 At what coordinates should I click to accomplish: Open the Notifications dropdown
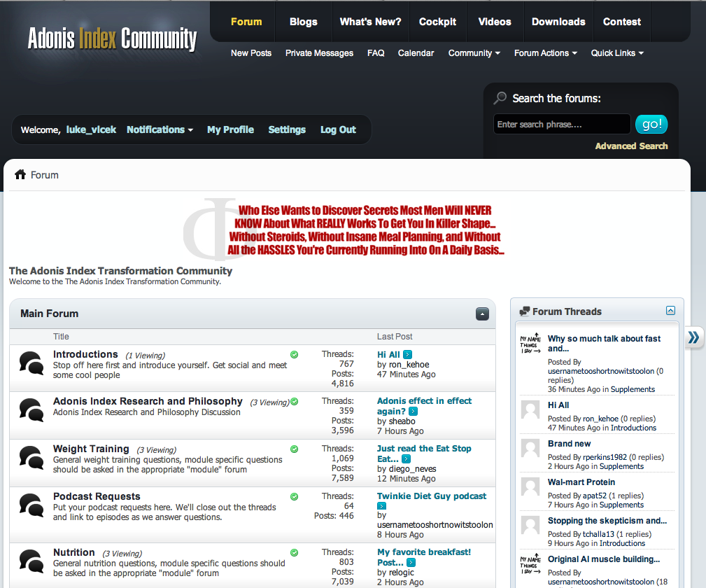(160, 129)
